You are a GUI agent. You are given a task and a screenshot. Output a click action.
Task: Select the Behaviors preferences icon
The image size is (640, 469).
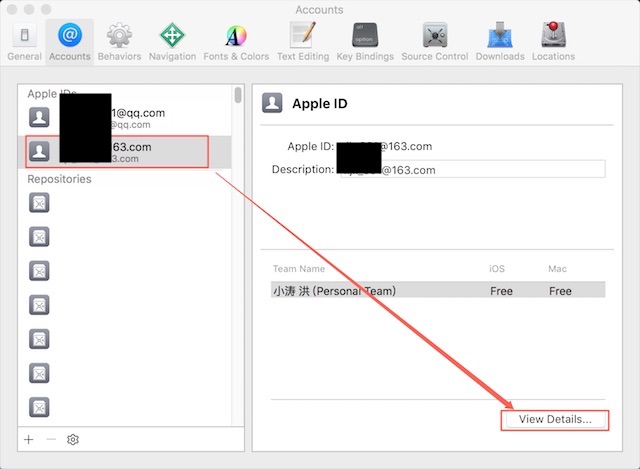pyautogui.click(x=119, y=41)
